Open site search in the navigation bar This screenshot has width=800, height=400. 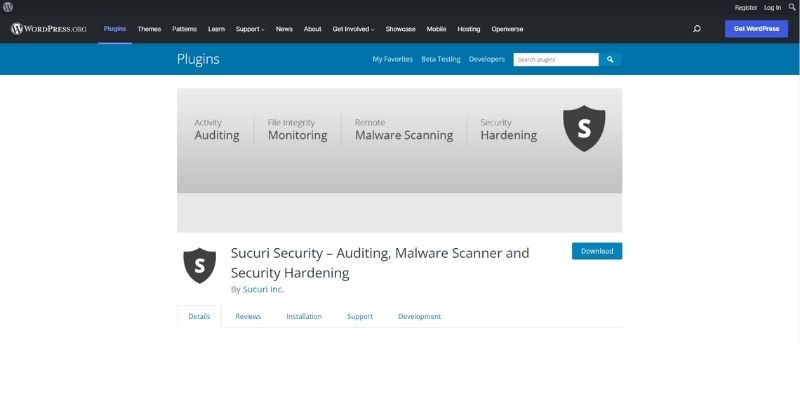click(x=696, y=29)
